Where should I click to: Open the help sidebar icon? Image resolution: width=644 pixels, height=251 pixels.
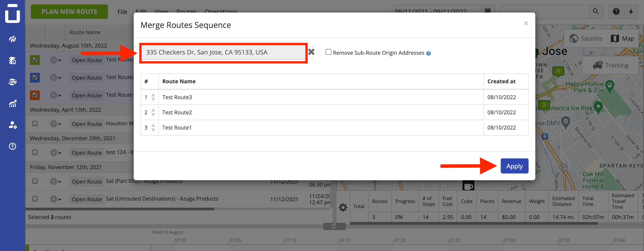click(x=13, y=146)
